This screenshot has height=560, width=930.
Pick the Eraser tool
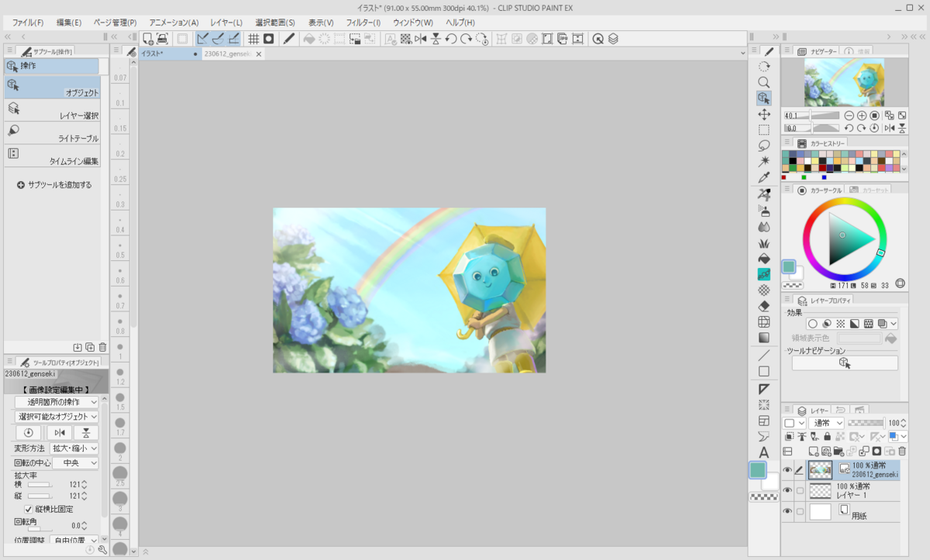tap(764, 305)
